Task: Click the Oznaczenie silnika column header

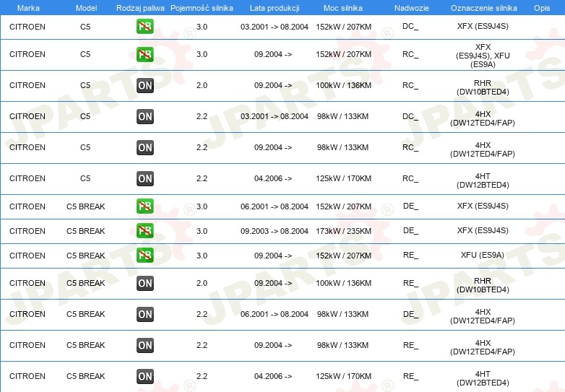Action: pos(483,8)
